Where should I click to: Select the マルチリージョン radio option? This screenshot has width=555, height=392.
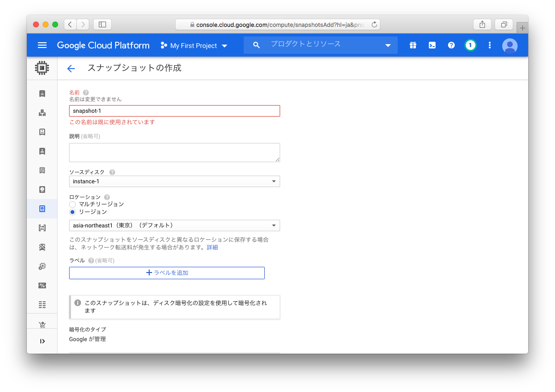(72, 204)
